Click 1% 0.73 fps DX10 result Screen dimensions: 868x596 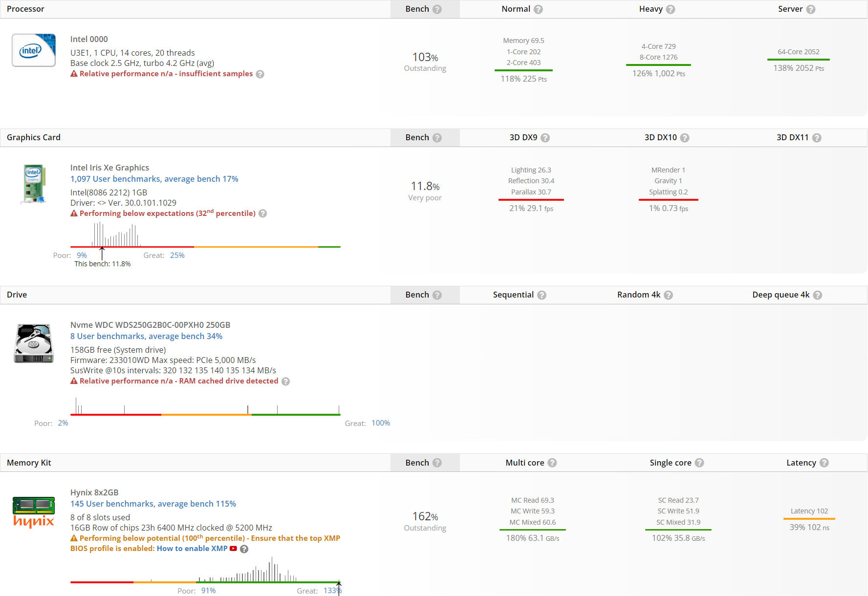point(669,208)
